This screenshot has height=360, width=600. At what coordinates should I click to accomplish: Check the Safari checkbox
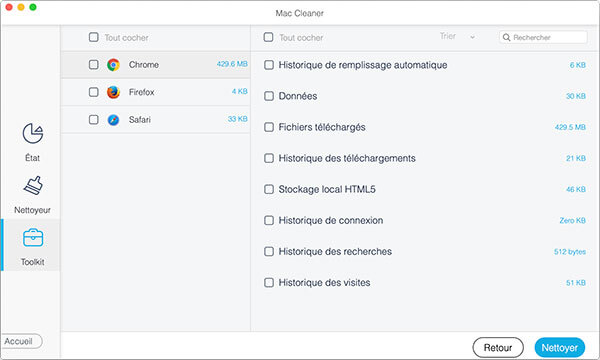(93, 119)
